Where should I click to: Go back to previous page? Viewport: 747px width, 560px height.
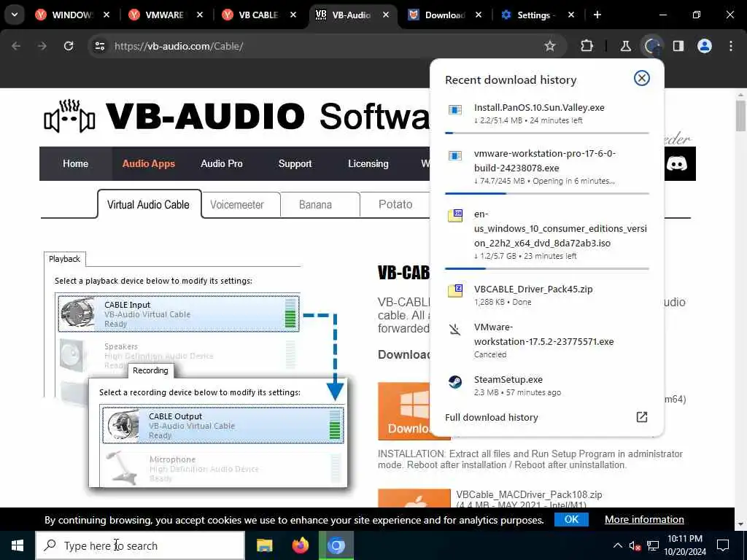pyautogui.click(x=16, y=46)
